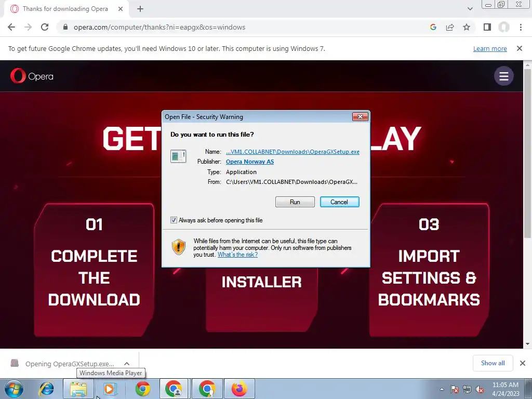Expand the download item options chevron
The image size is (532, 399).
(127, 364)
